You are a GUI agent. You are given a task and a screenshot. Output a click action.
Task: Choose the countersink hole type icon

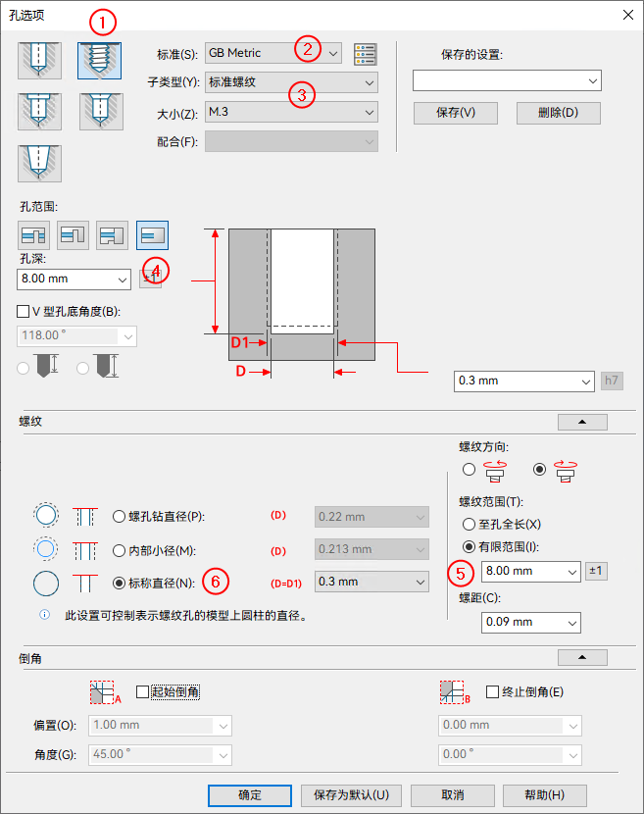pos(101,112)
